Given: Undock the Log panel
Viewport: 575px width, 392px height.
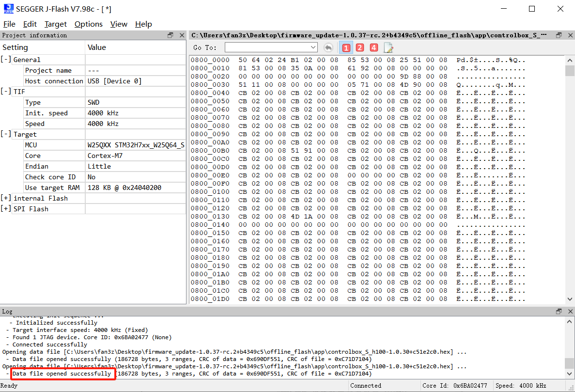Looking at the screenshot, I should click(559, 312).
